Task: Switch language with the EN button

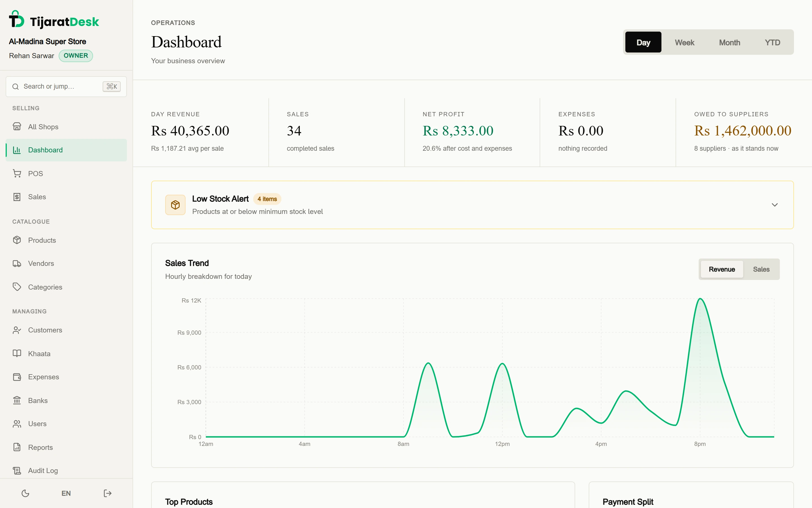Action: coord(66,493)
